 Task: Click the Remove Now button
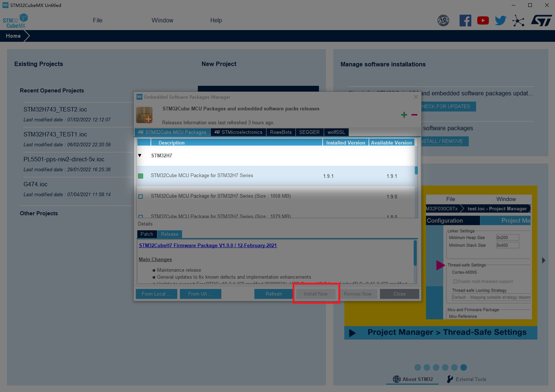coord(358,294)
